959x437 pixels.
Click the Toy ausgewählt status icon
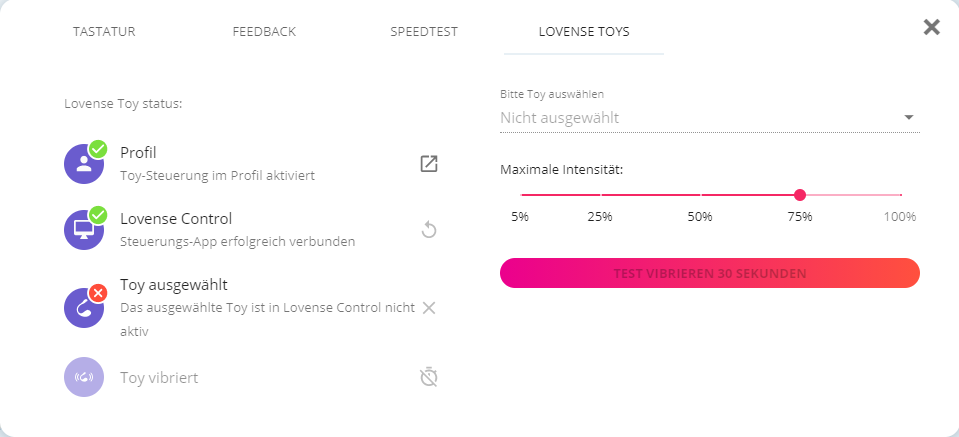(84, 307)
